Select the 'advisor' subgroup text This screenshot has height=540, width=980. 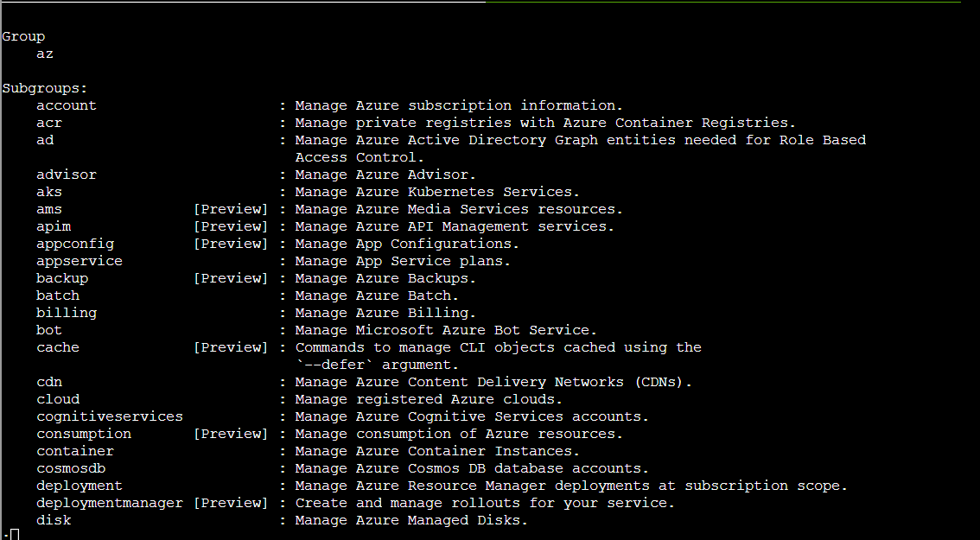(67, 175)
